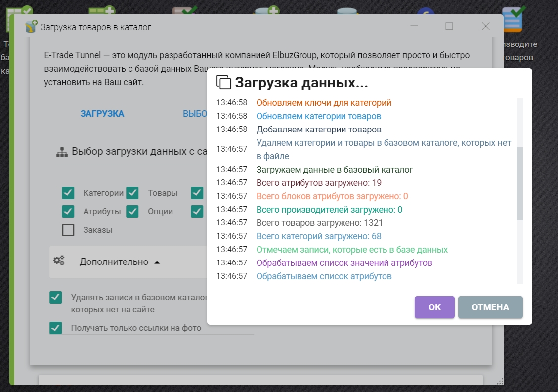
Task: Click the E-Trade Tunnel description paragraph
Action: pyautogui.click(x=257, y=68)
